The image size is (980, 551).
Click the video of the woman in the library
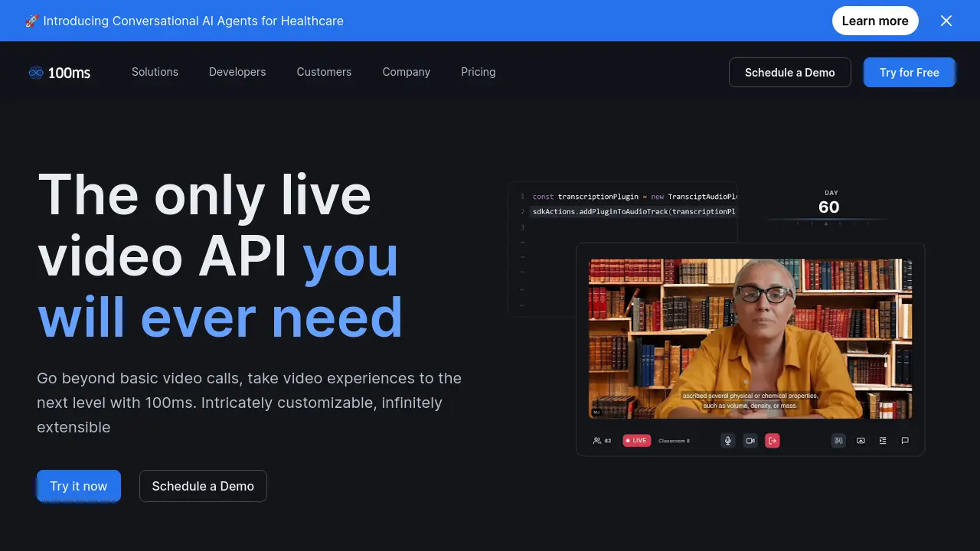(x=750, y=338)
